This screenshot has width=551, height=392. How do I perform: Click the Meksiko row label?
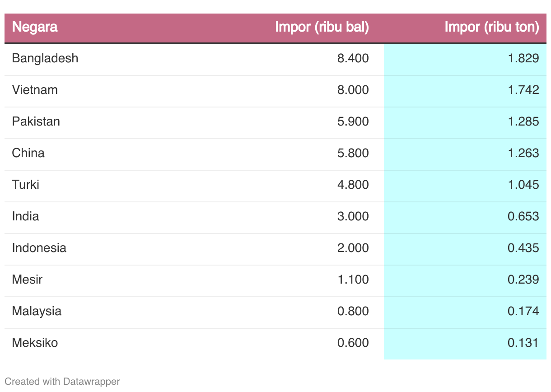coord(35,343)
